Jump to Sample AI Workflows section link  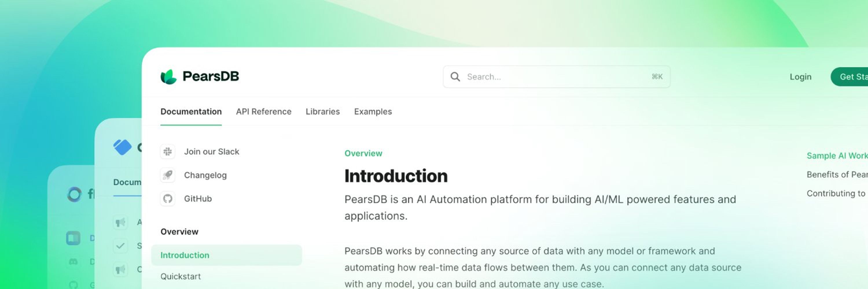coord(837,156)
